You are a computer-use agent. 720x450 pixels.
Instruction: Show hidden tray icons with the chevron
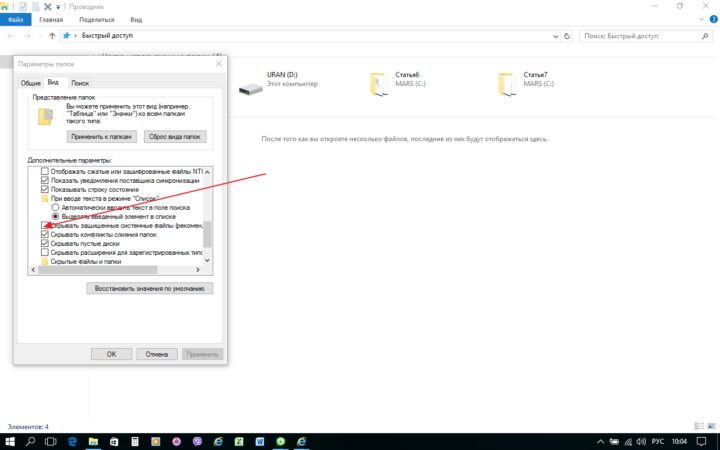pos(600,442)
